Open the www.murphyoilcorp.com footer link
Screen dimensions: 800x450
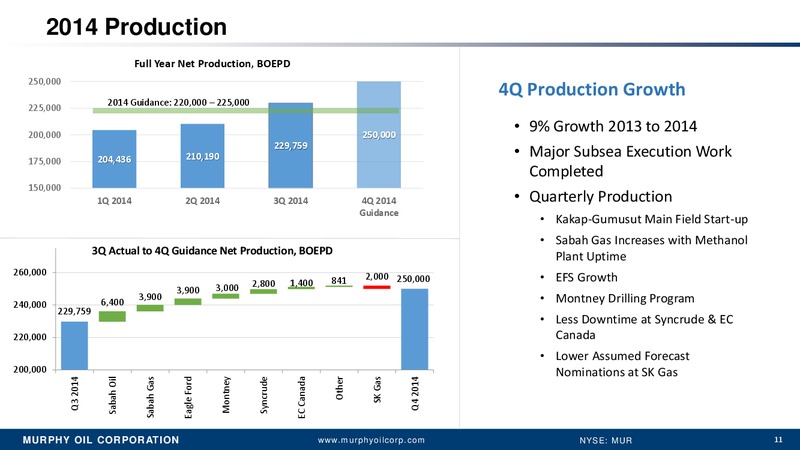pos(371,440)
